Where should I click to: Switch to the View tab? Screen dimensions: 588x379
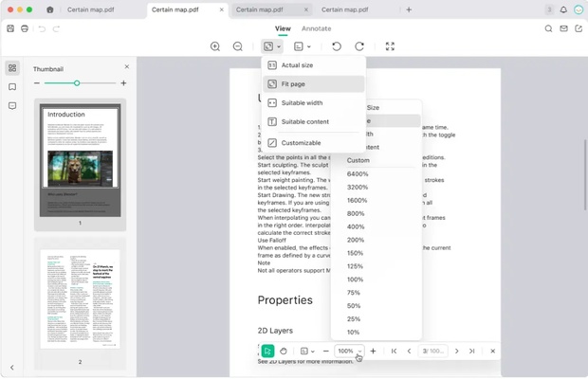[x=283, y=28]
